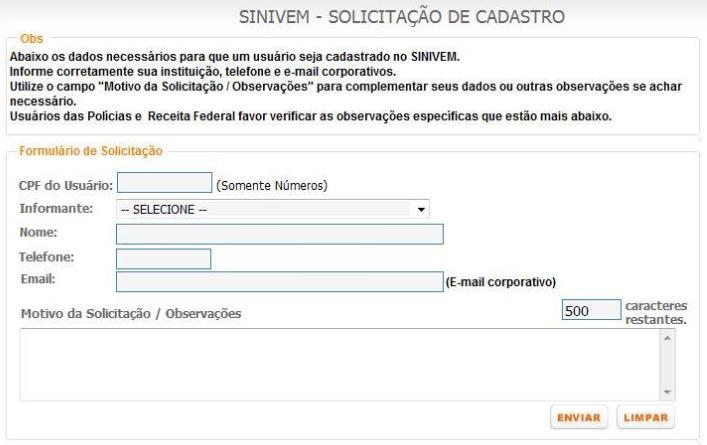Viewport: 707px width, 445px height.
Task: Open the Informante dropdown list
Action: click(273, 209)
